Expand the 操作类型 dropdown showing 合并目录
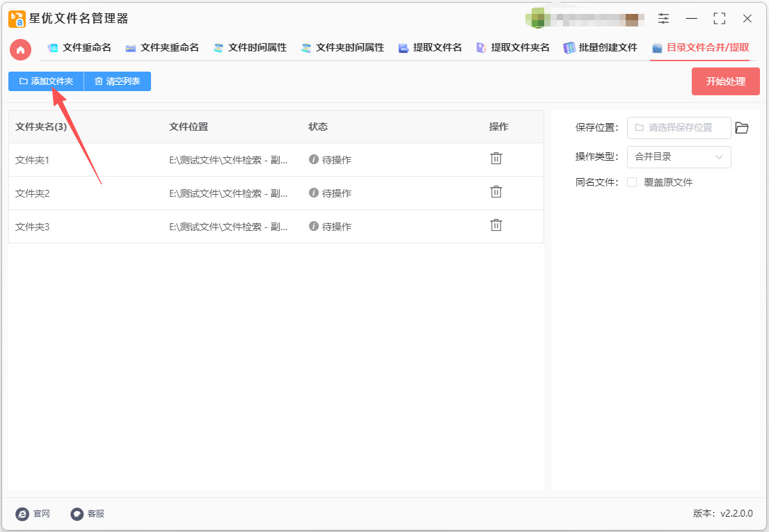This screenshot has width=769, height=532. pos(679,157)
